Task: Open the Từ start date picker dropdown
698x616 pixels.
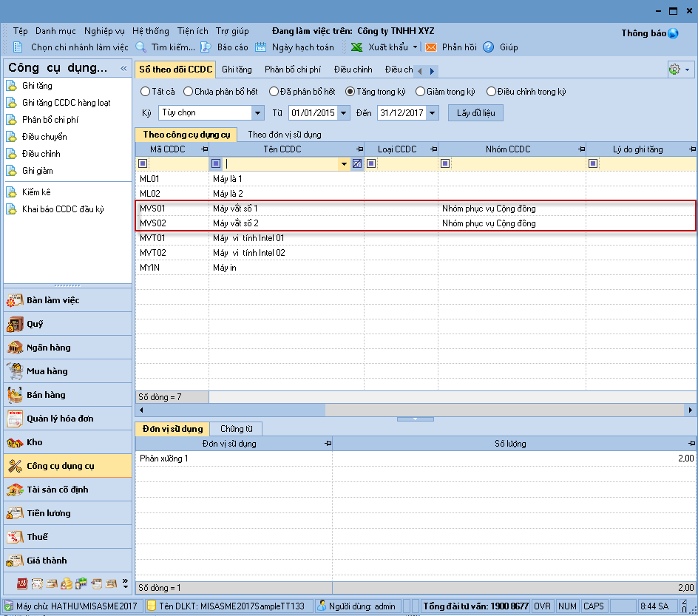Action: point(344,113)
